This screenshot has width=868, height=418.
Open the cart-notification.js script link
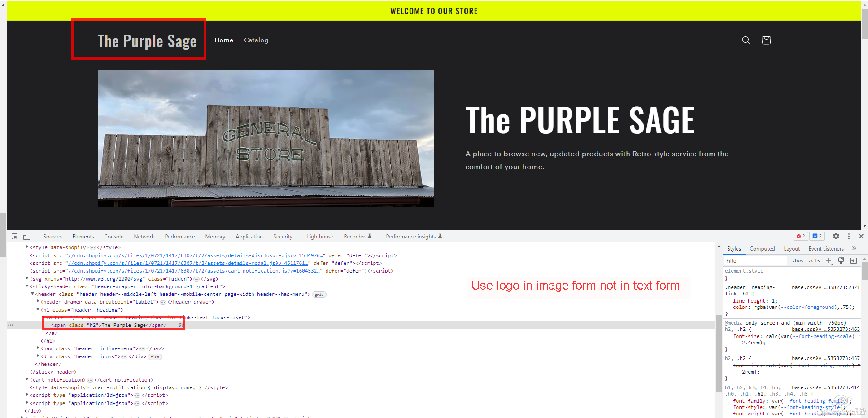[x=194, y=271]
